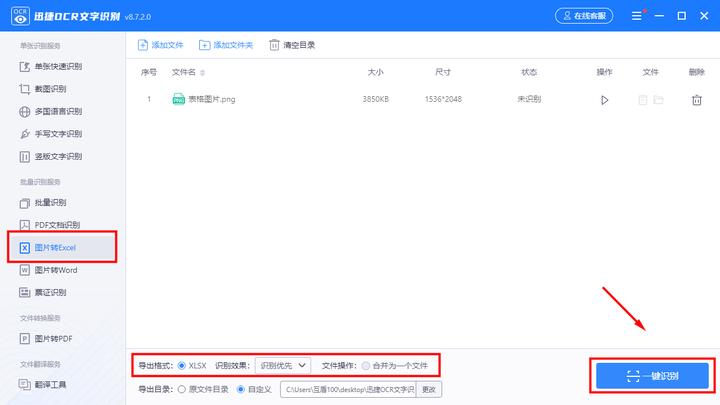Click the 图片转Word sidebar icon
This screenshot has height=405, width=720.
tap(25, 270)
